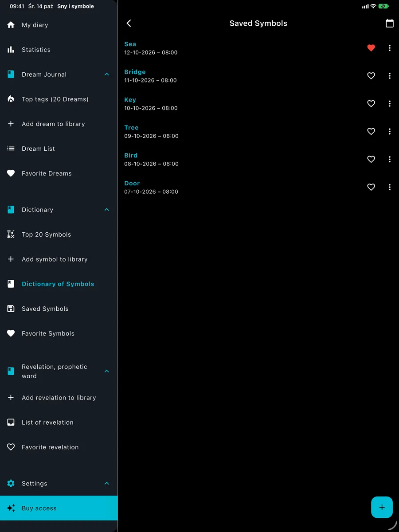Favorite the Tree symbol heart
Screen dimensions: 399x532
[x=371, y=132]
